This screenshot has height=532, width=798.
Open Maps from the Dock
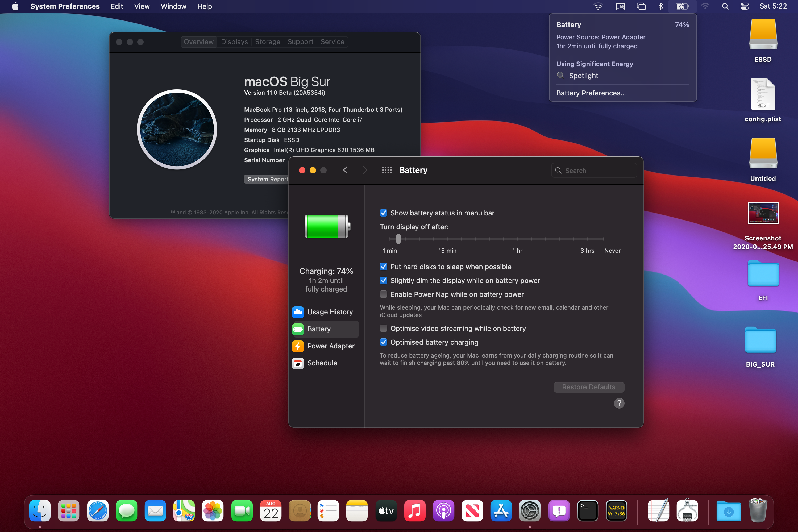pyautogui.click(x=184, y=510)
